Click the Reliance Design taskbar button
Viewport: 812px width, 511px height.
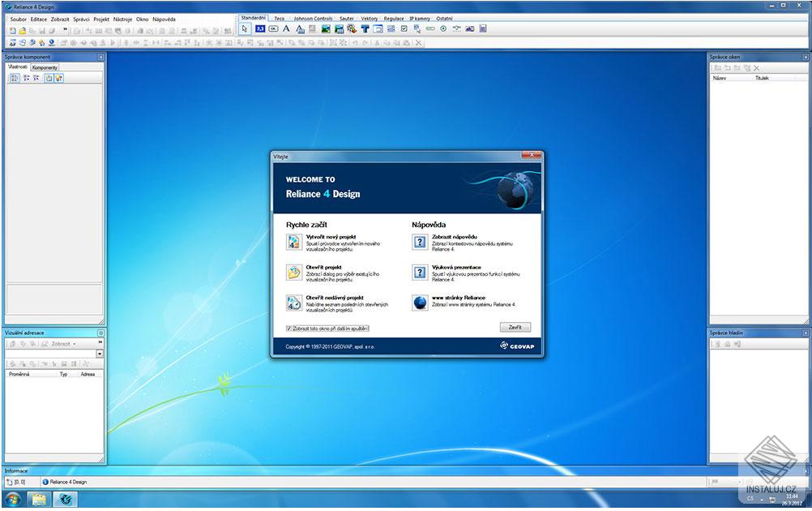66,499
